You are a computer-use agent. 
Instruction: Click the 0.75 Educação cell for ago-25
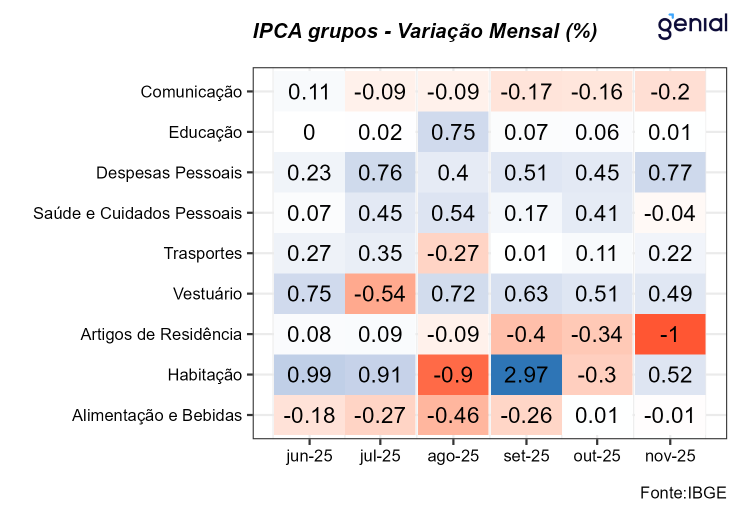coord(453,132)
